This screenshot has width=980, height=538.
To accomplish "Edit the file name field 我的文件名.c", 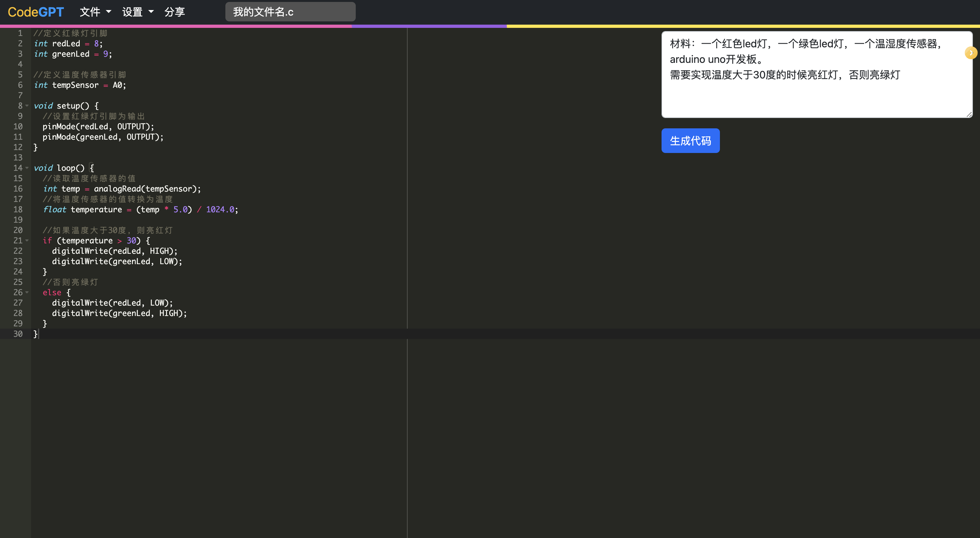I will click(x=290, y=12).
